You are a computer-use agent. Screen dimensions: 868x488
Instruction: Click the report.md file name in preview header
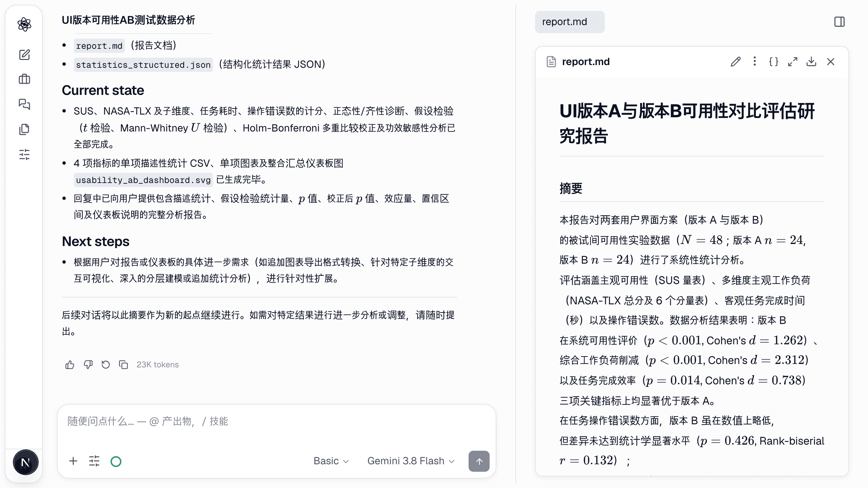coord(586,62)
